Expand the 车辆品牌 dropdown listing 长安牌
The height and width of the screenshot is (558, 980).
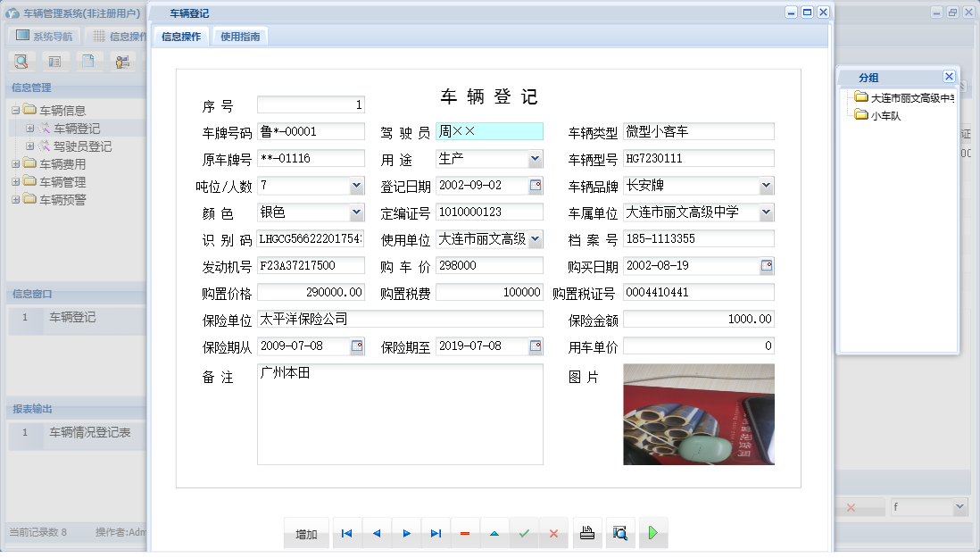[767, 185]
